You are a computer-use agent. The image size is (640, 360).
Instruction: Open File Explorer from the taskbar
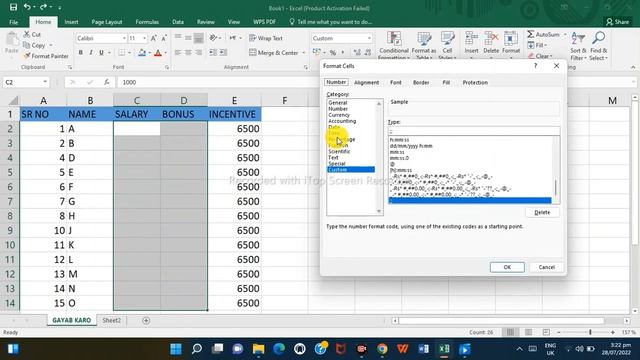tap(258, 349)
